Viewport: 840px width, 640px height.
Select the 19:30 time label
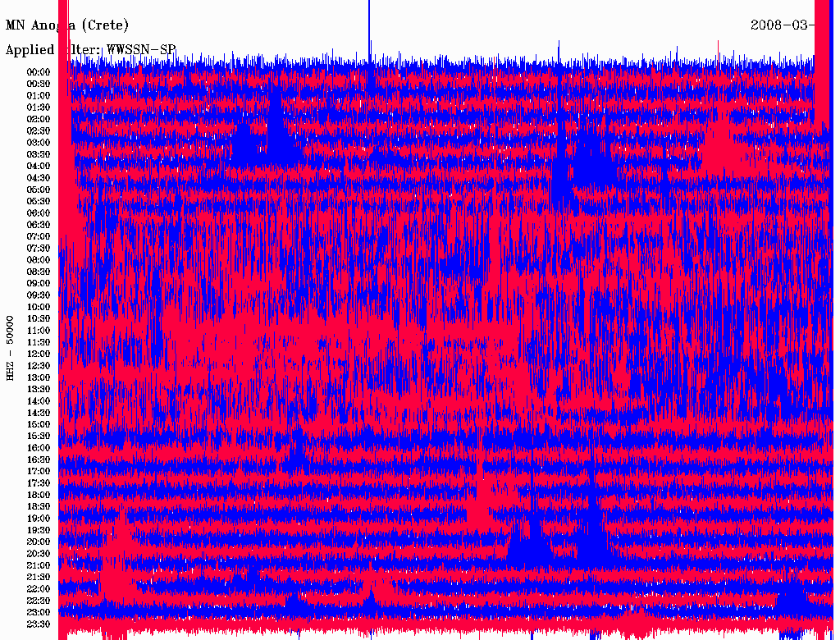(x=39, y=530)
